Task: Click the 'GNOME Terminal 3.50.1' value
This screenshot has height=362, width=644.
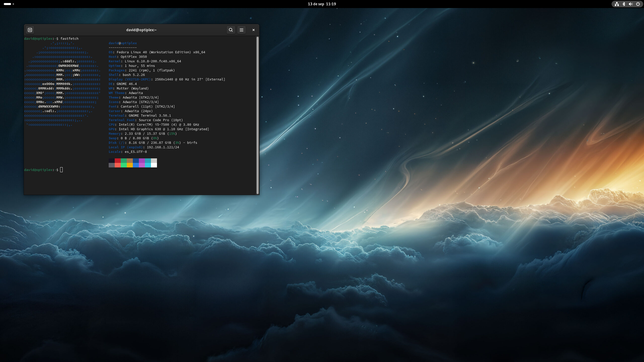Action: (x=150, y=116)
